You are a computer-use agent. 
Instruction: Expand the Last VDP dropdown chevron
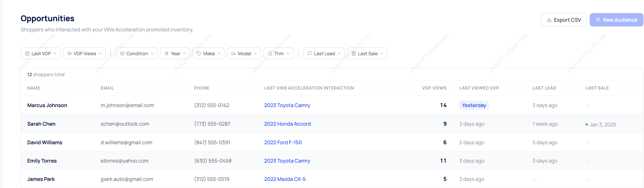point(55,53)
